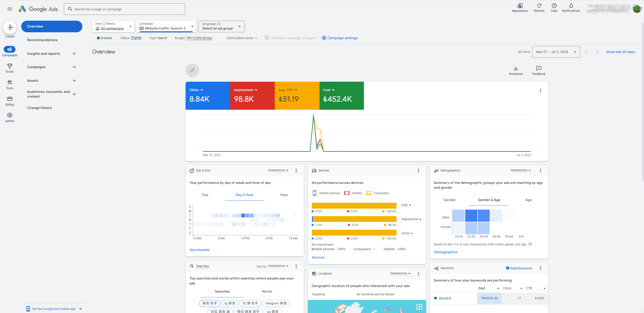Click the telegram 群发 search chip
Screen dimensions: 644x313
276,303
